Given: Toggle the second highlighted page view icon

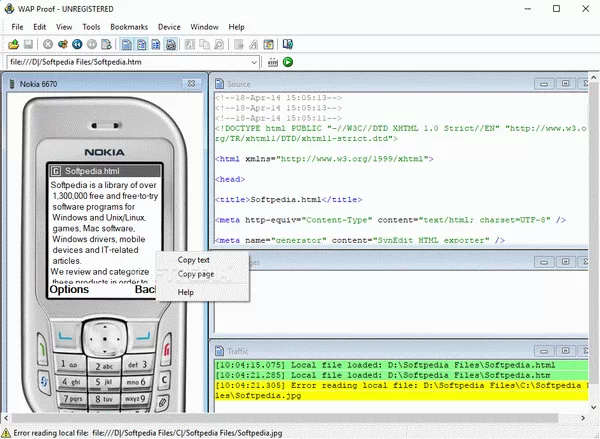Looking at the screenshot, I should click(x=142, y=44).
